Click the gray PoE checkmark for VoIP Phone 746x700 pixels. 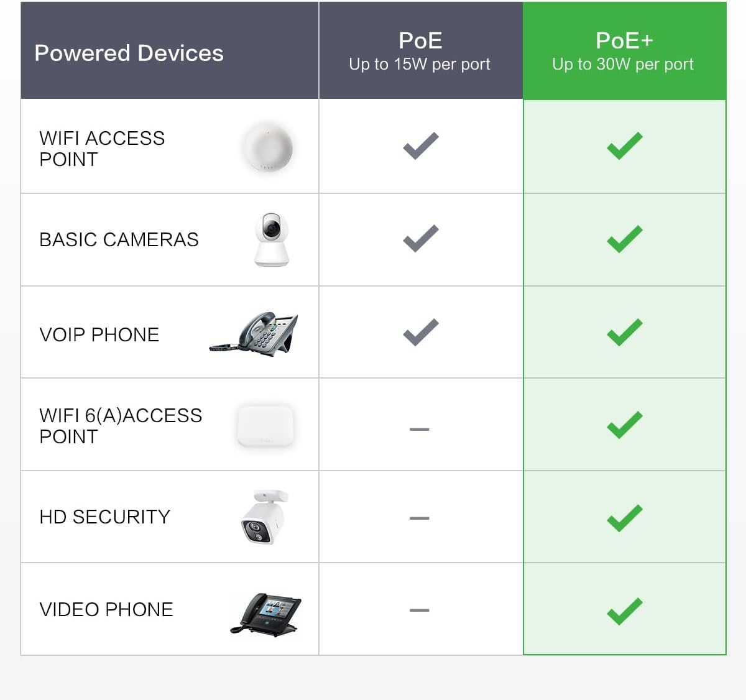click(x=421, y=332)
